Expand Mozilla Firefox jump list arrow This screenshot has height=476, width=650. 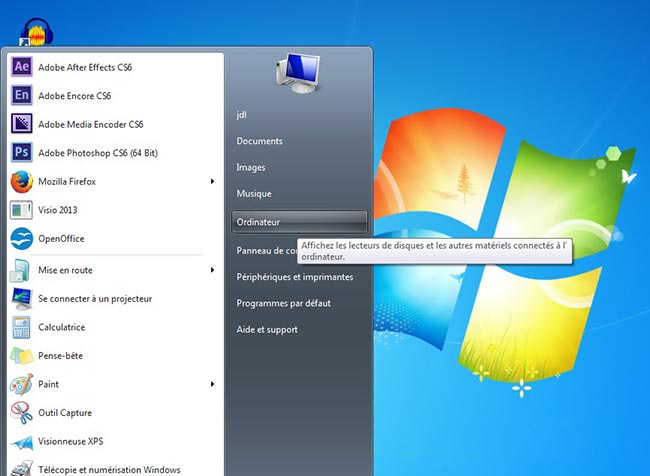pyautogui.click(x=212, y=181)
